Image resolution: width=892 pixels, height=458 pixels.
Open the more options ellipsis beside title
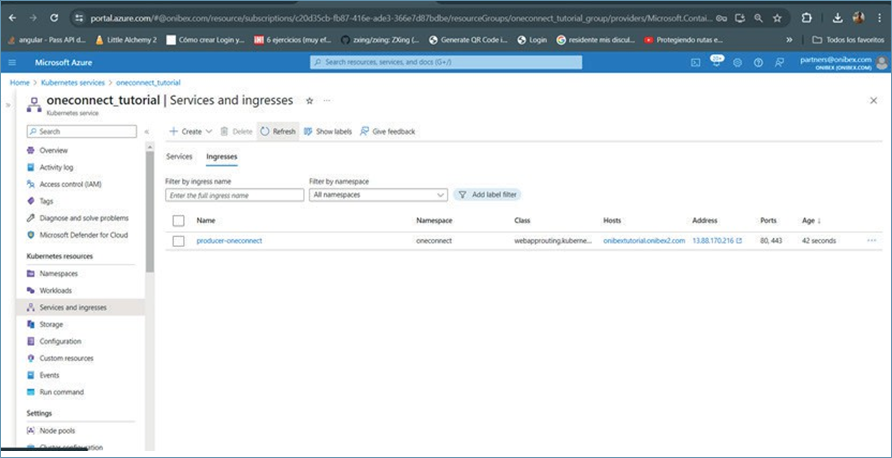coord(327,101)
